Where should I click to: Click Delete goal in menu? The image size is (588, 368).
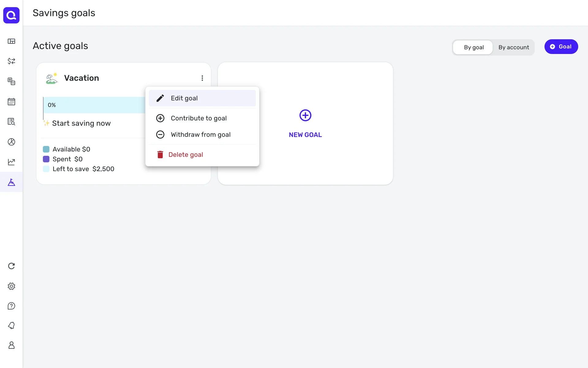185,155
